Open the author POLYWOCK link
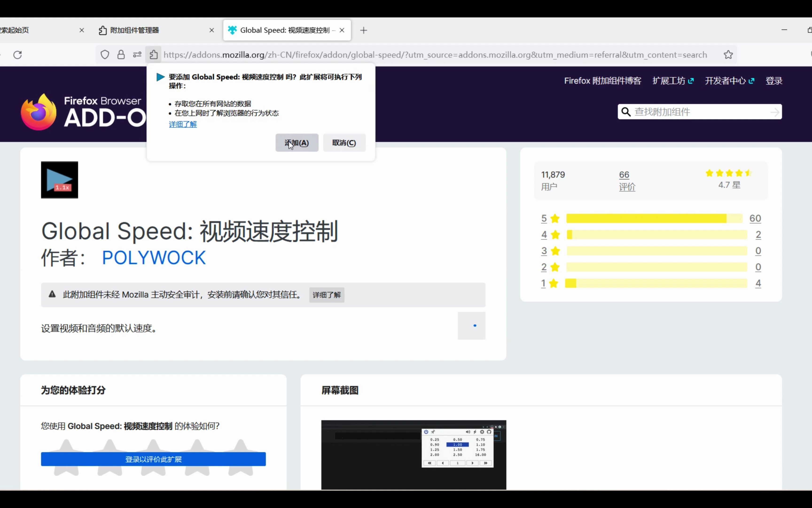 [x=154, y=258]
